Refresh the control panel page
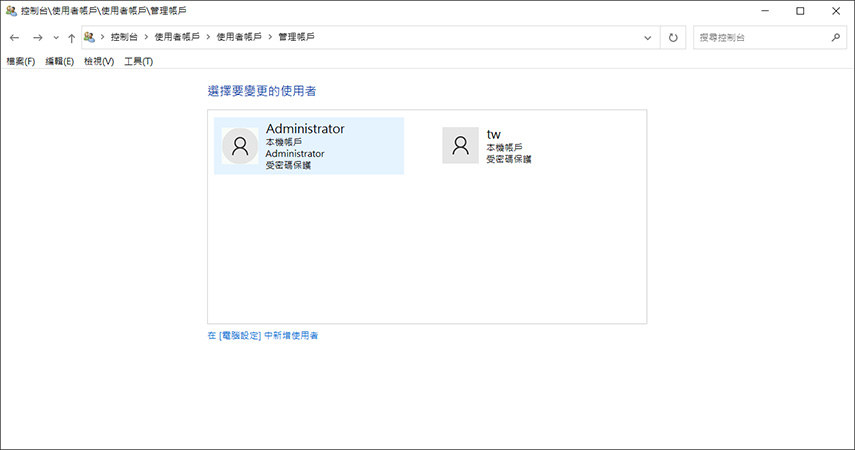The width and height of the screenshot is (855, 450). [673, 38]
